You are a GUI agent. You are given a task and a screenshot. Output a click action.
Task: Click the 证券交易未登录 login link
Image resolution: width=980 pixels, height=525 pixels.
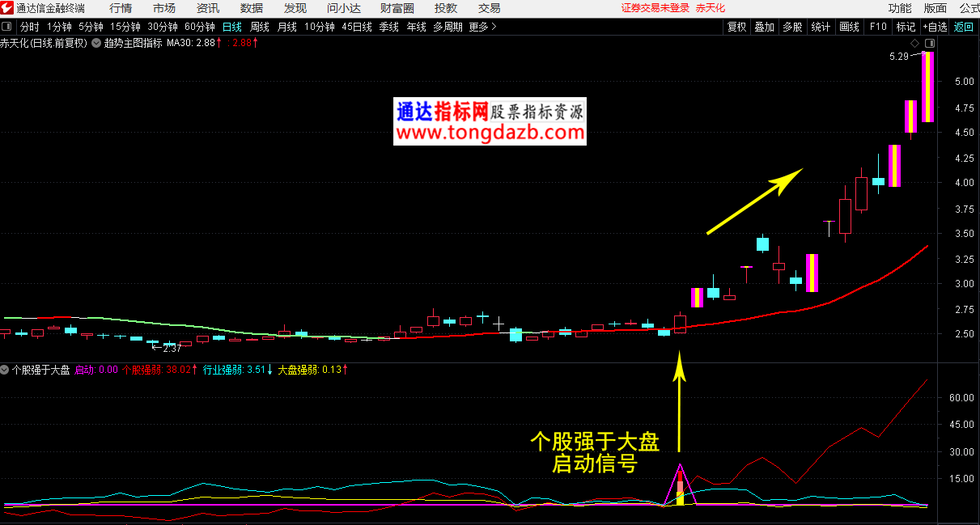655,8
